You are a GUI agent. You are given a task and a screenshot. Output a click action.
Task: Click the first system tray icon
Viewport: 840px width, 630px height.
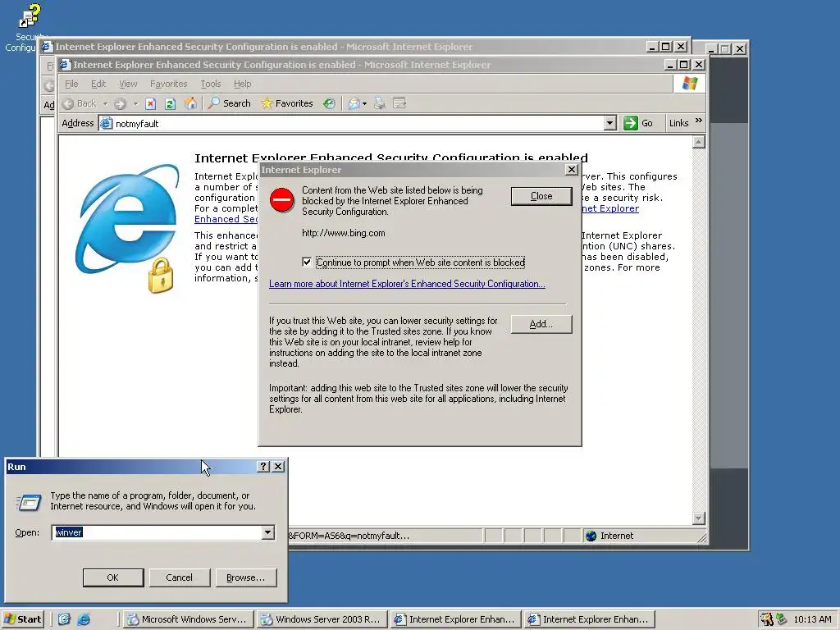(767, 619)
